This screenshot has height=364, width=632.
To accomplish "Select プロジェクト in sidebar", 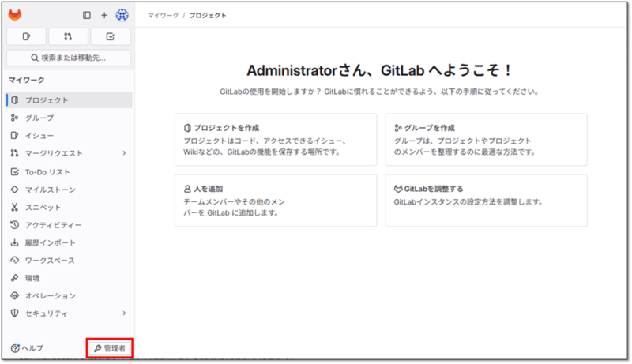I will [70, 99].
